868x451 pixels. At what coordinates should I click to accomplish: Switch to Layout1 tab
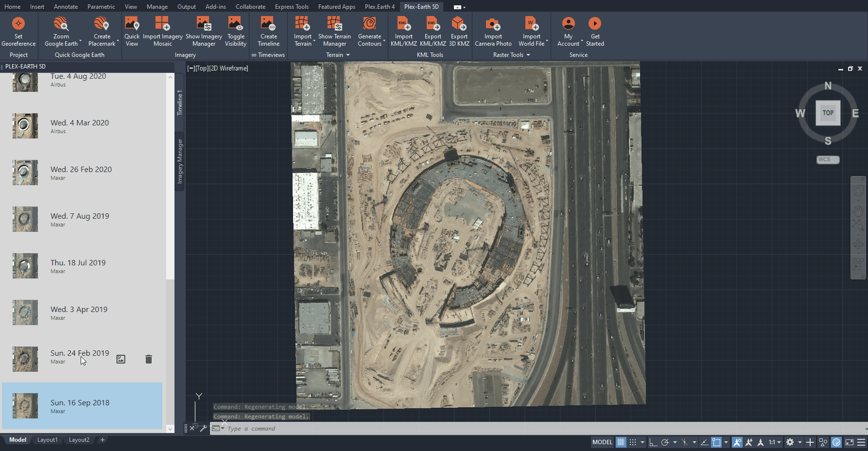pos(47,440)
